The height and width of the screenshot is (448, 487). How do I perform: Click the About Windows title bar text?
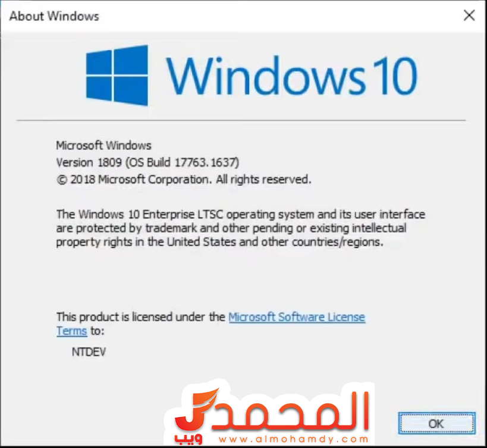tap(54, 16)
